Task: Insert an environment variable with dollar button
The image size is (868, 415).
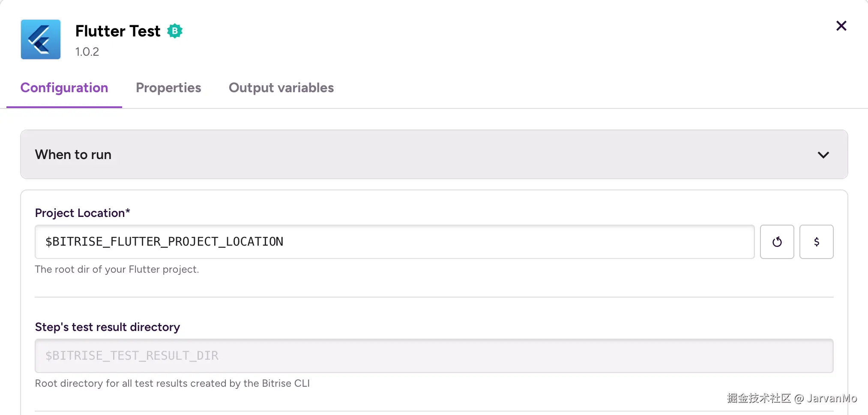Action: coord(816,242)
